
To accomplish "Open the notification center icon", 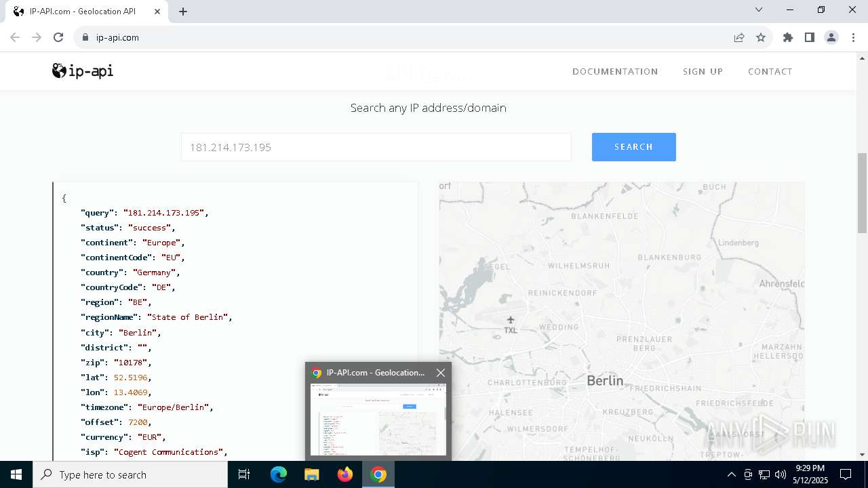I will coord(846,474).
